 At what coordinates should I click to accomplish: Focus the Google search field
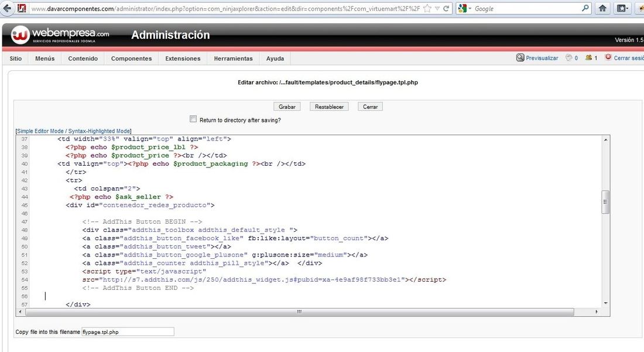[x=527, y=9]
